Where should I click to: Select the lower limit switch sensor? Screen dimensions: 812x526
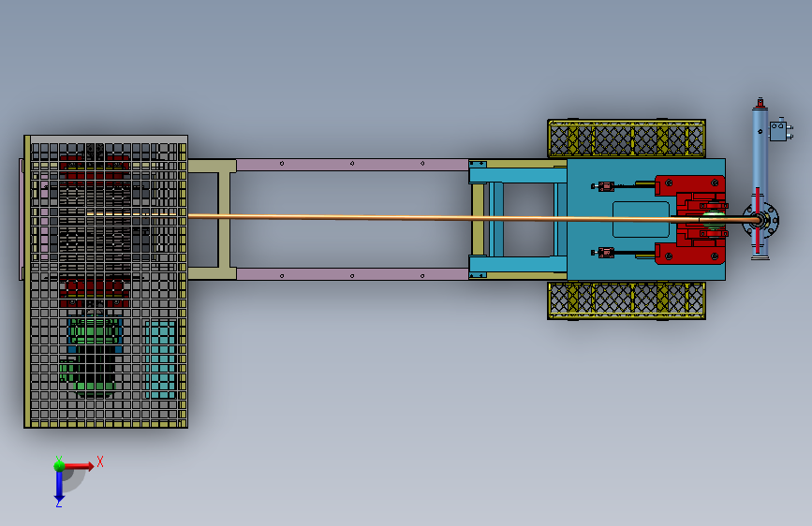coord(604,253)
